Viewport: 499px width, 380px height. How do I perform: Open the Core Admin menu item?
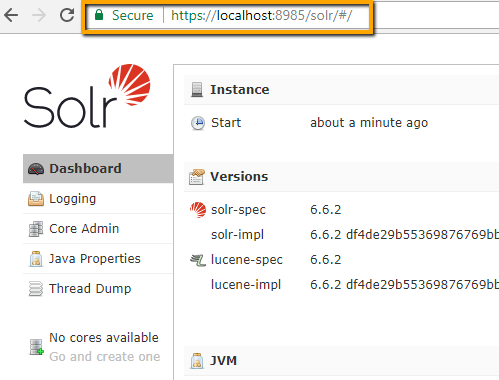98,229
